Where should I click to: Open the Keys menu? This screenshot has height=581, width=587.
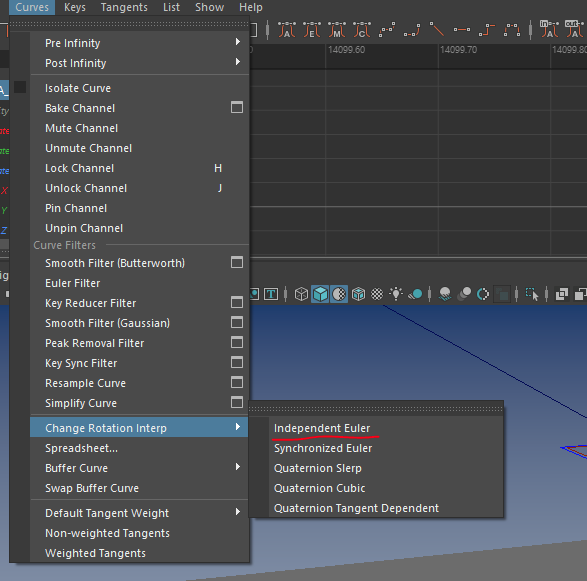(74, 7)
